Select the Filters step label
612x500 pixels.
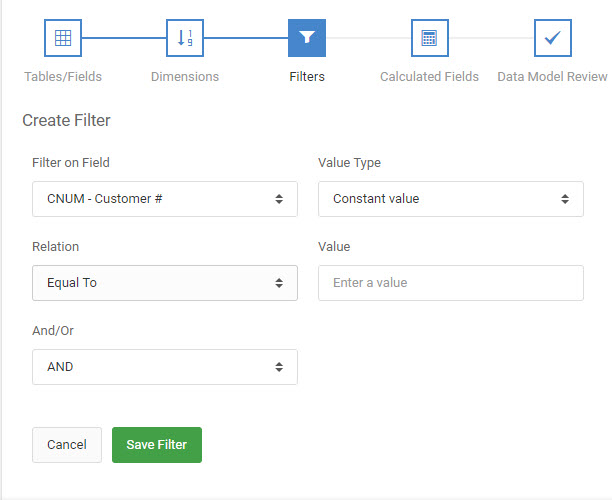(307, 77)
